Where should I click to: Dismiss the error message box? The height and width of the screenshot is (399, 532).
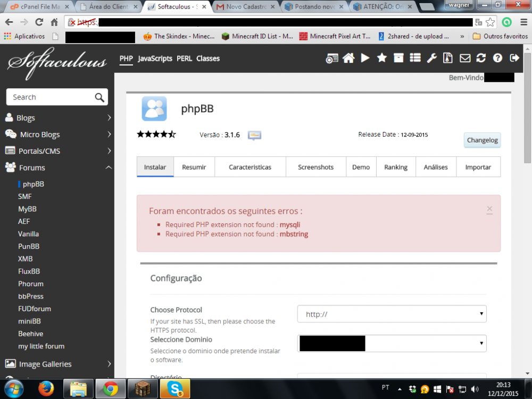coord(489,209)
